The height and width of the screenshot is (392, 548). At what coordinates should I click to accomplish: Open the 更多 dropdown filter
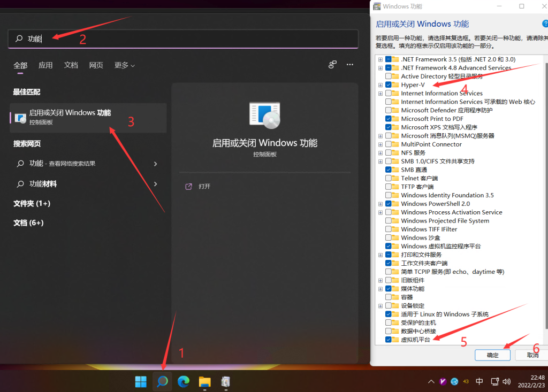coord(124,65)
